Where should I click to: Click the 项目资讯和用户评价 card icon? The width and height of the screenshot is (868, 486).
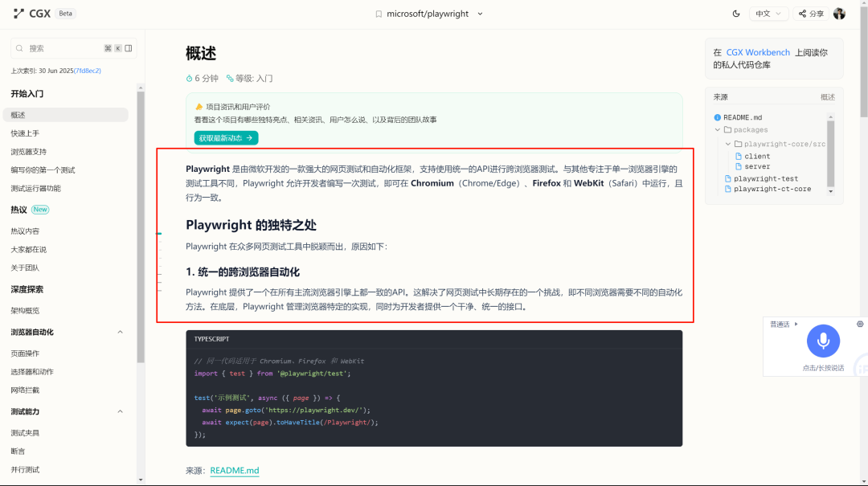point(199,107)
